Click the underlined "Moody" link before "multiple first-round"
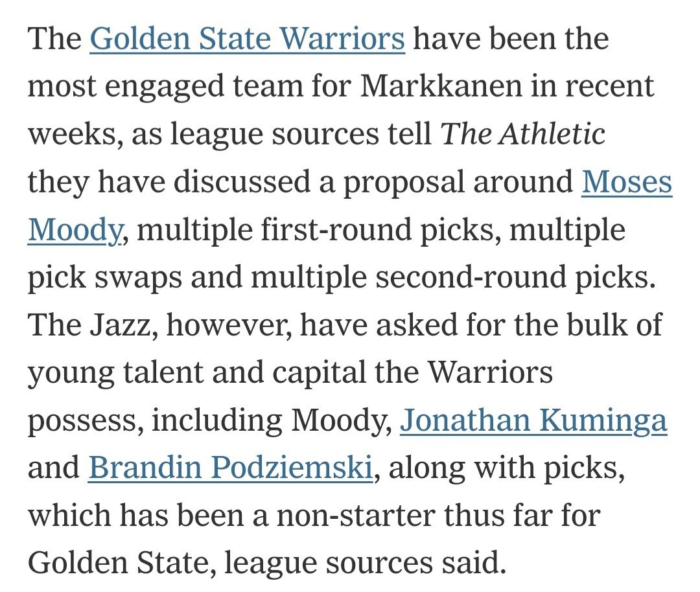The image size is (700, 592). click(75, 230)
